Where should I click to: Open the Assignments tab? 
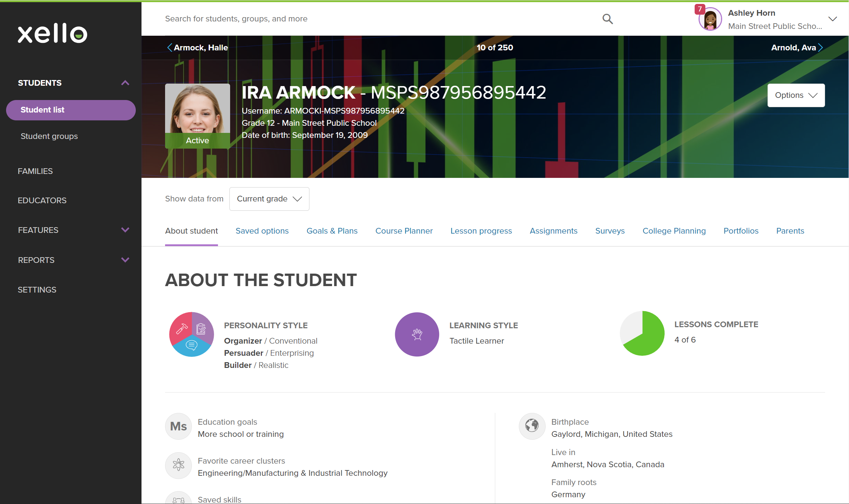pyautogui.click(x=553, y=231)
